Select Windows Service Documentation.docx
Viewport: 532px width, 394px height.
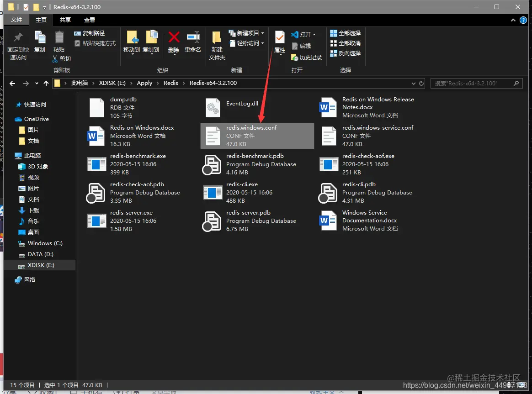point(373,221)
